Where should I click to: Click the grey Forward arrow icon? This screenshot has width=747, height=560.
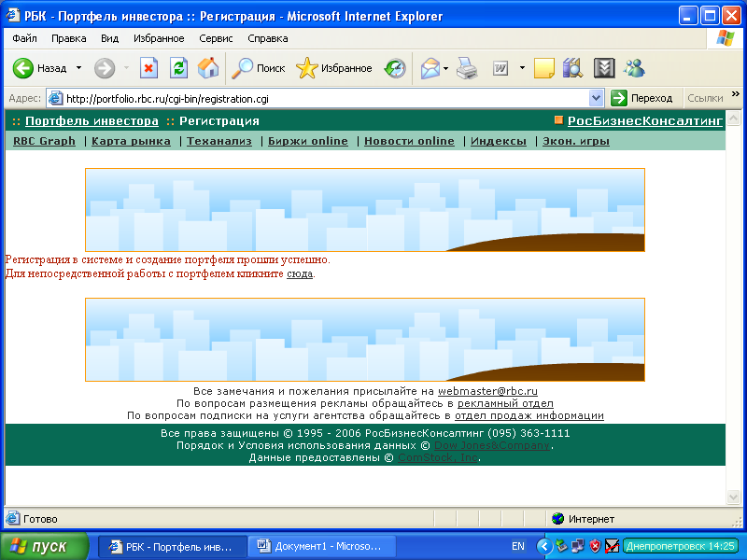point(105,68)
